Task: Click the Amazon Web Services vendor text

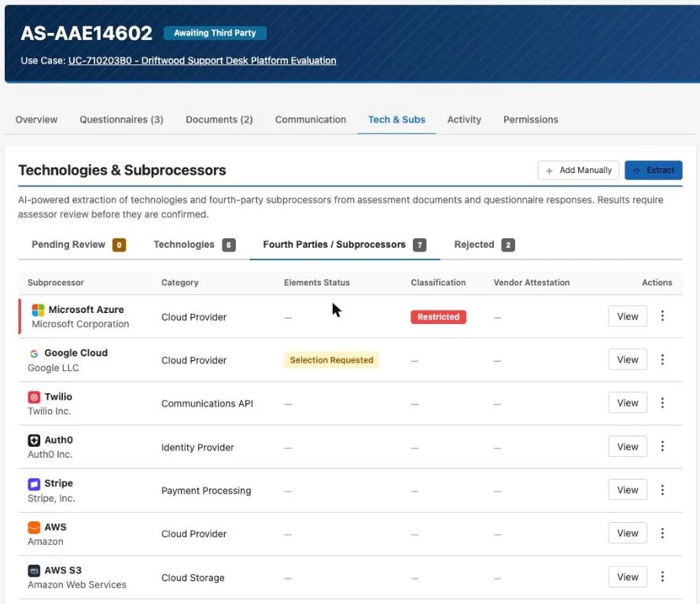Action: (x=77, y=585)
